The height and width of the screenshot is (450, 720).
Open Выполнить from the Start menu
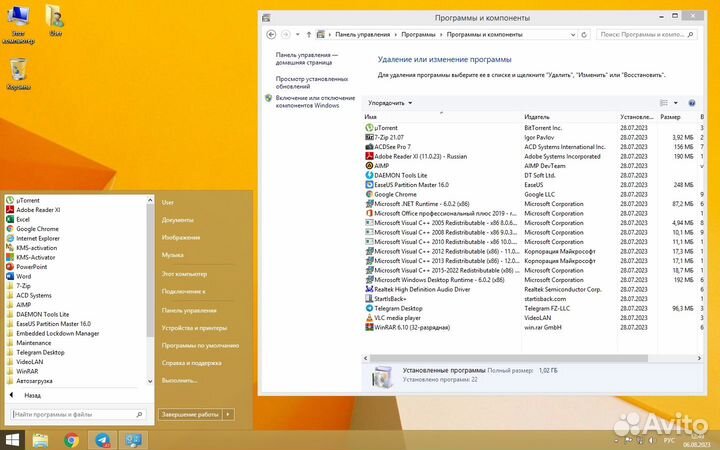[x=179, y=380]
